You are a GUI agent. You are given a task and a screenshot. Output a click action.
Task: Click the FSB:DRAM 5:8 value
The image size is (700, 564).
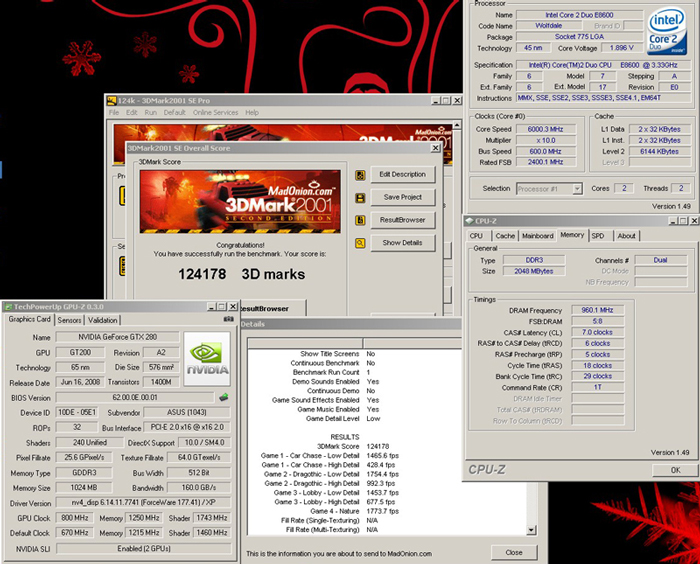(597, 321)
